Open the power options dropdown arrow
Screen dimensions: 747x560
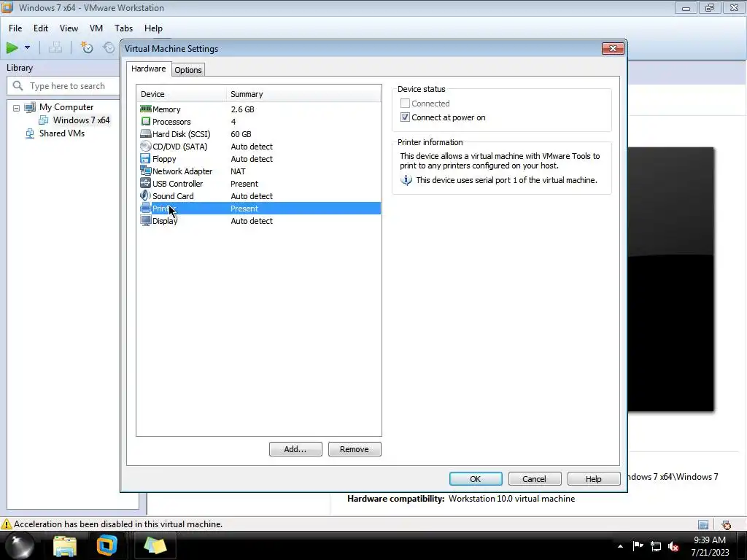click(27, 47)
